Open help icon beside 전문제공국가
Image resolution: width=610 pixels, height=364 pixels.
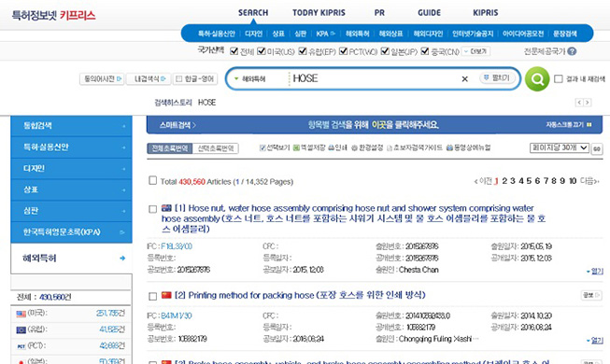click(572, 51)
